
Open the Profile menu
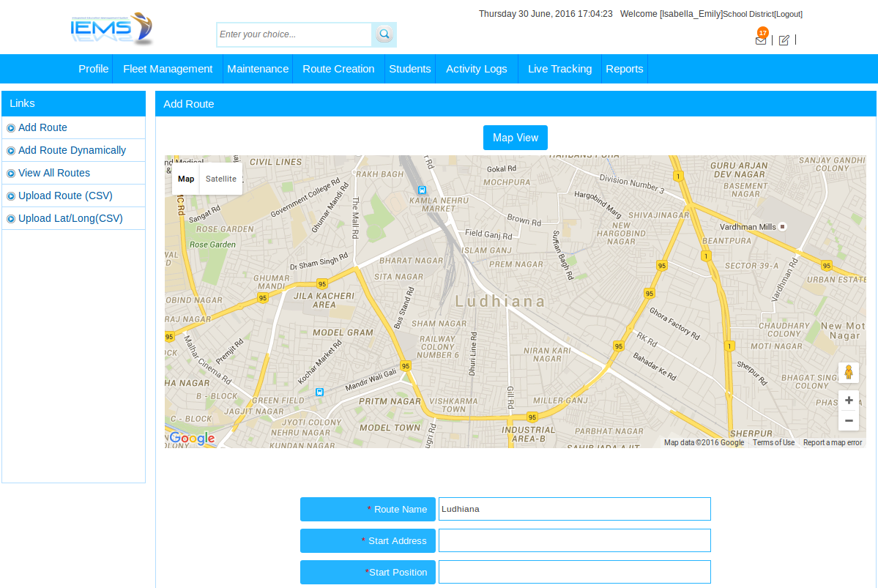94,69
